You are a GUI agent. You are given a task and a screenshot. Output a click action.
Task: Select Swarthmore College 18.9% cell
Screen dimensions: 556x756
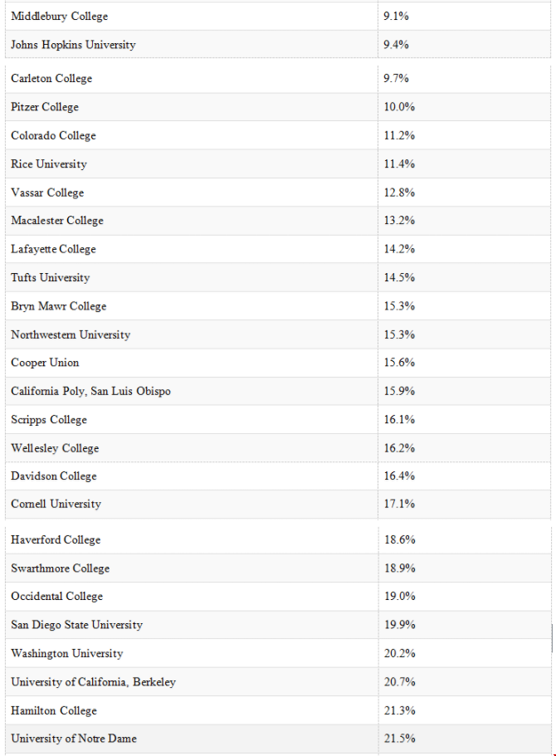[465, 568]
